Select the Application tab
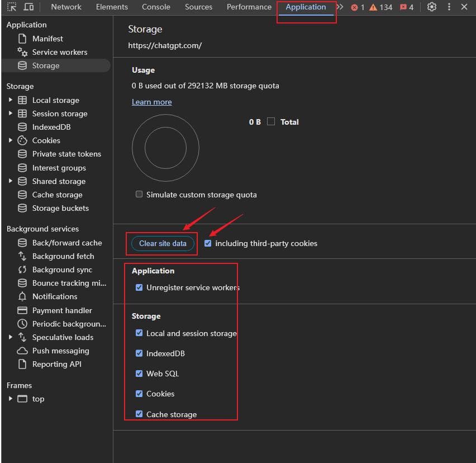This screenshot has height=463, width=476. tap(306, 7)
